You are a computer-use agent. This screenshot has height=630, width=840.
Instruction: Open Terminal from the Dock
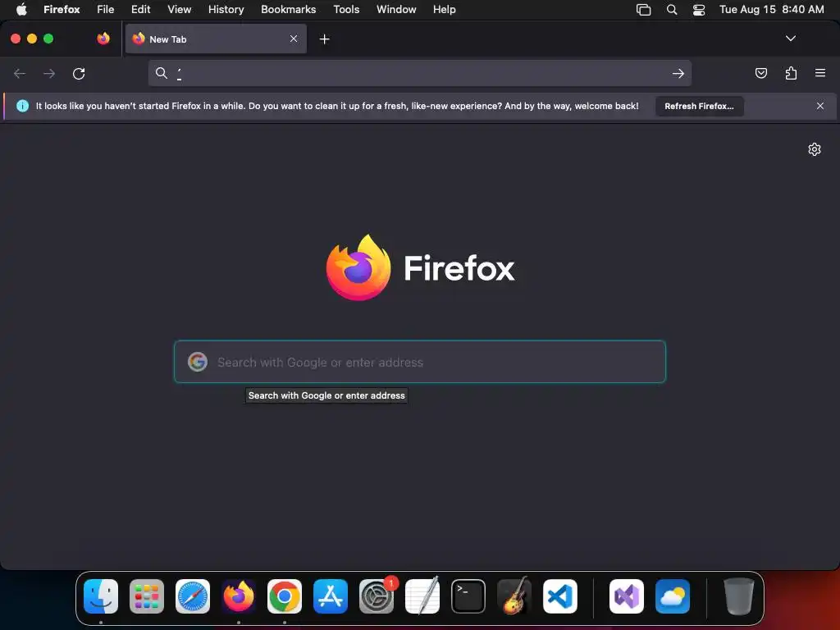pos(468,596)
